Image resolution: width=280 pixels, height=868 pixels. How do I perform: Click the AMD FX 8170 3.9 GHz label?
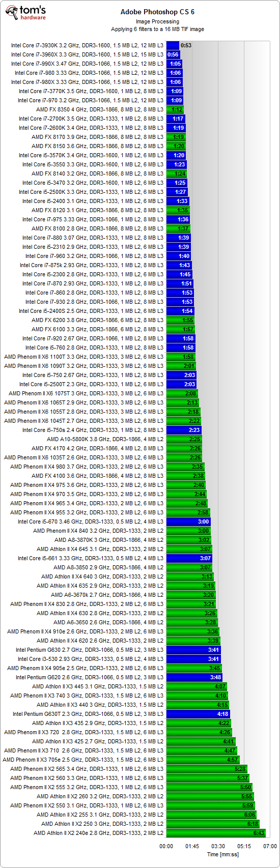click(x=98, y=137)
